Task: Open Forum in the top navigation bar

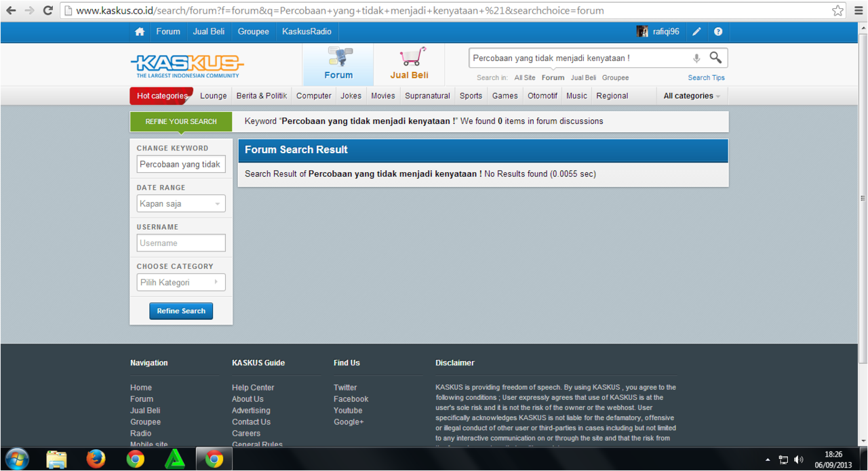Action: coord(168,32)
